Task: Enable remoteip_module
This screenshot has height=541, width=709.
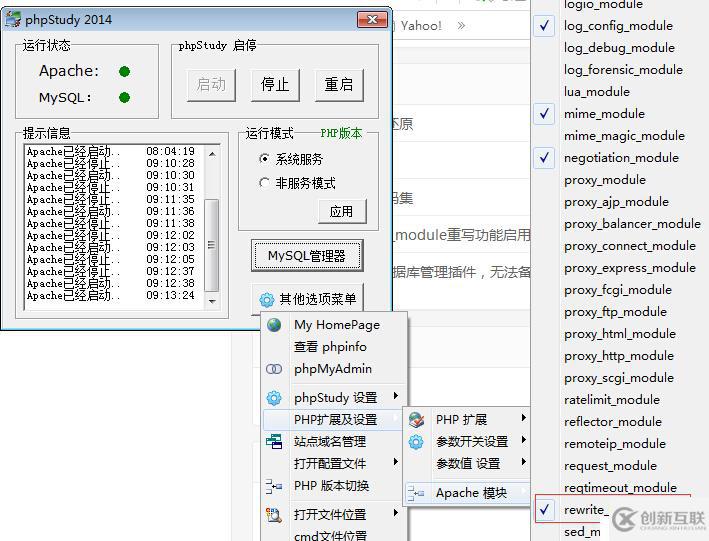Action: 615,444
